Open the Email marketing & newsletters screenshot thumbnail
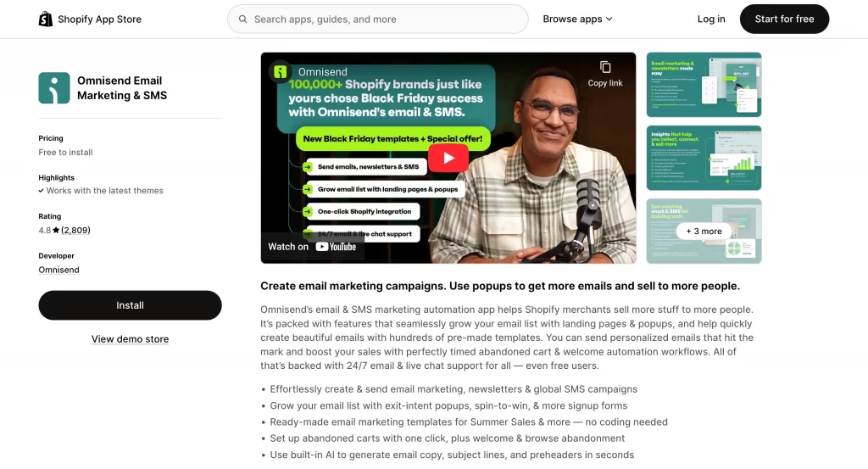The width and height of the screenshot is (868, 469). click(704, 85)
